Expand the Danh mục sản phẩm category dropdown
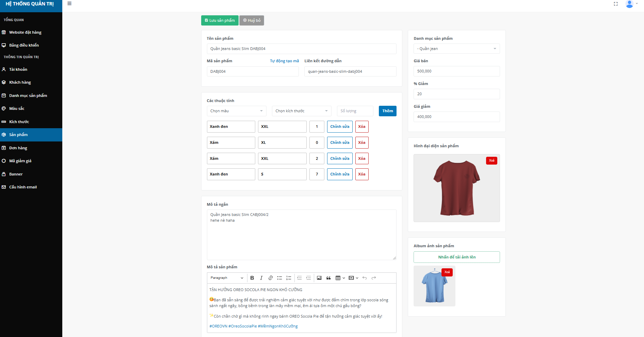This screenshot has width=644, height=337. click(456, 49)
